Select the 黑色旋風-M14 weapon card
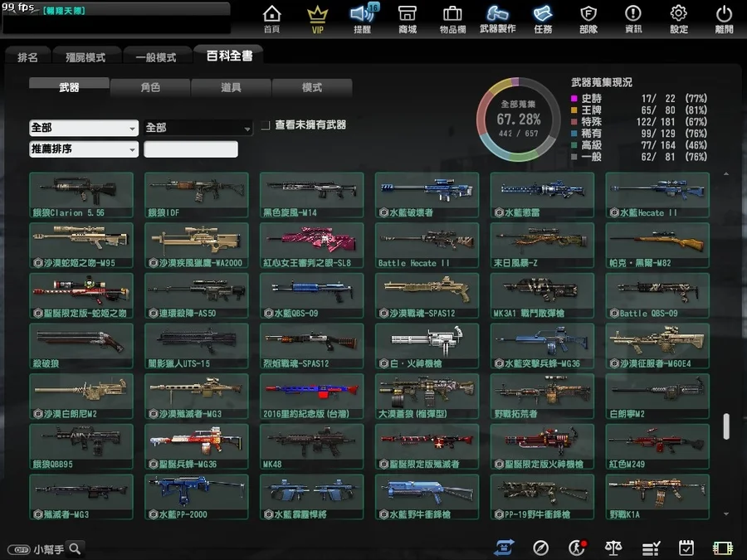 311,195
